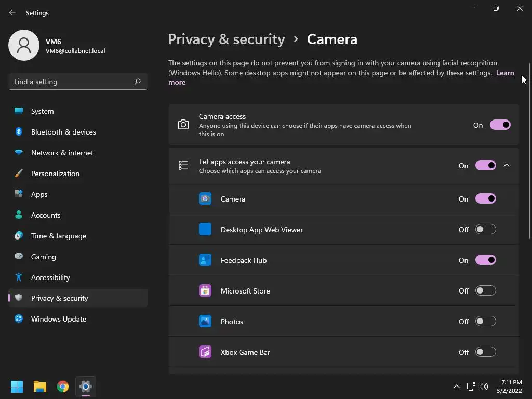Click the magnifier icon in the search box
Screen dimensions: 532x399
pos(138,82)
